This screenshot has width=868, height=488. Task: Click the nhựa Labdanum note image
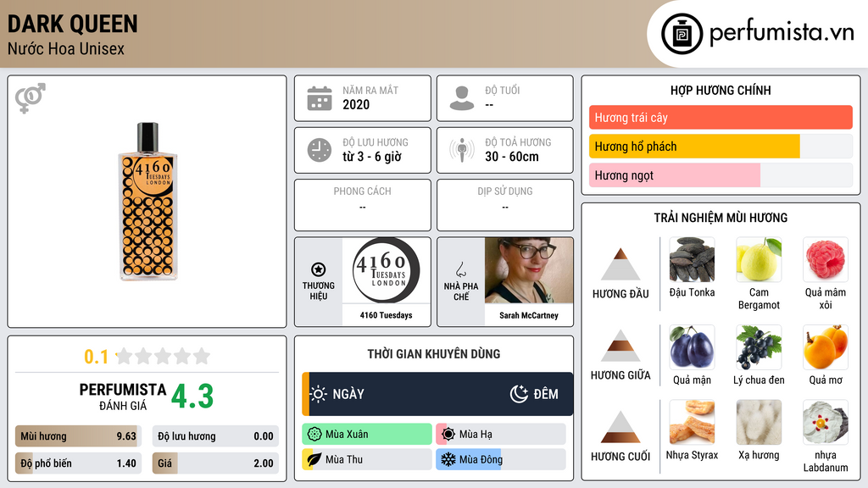pyautogui.click(x=826, y=422)
